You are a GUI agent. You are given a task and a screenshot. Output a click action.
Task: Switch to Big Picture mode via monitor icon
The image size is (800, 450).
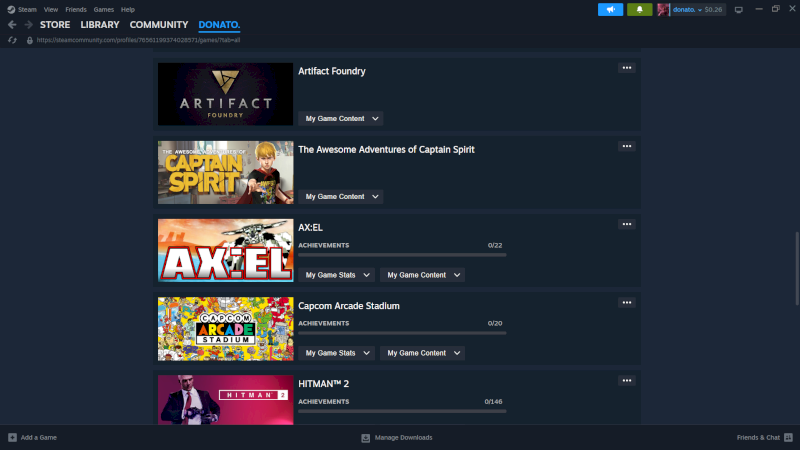pyautogui.click(x=738, y=10)
